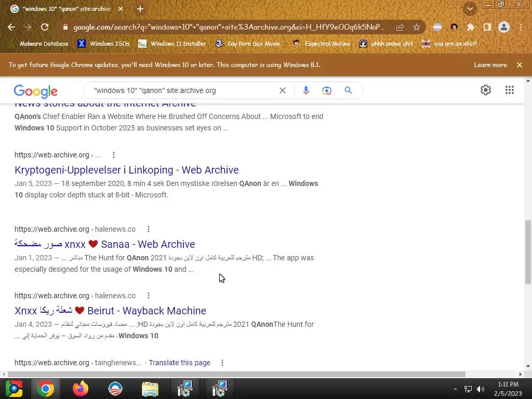The width and height of the screenshot is (532, 399).
Task: Toggle the Chrome side panel
Action: point(487,27)
